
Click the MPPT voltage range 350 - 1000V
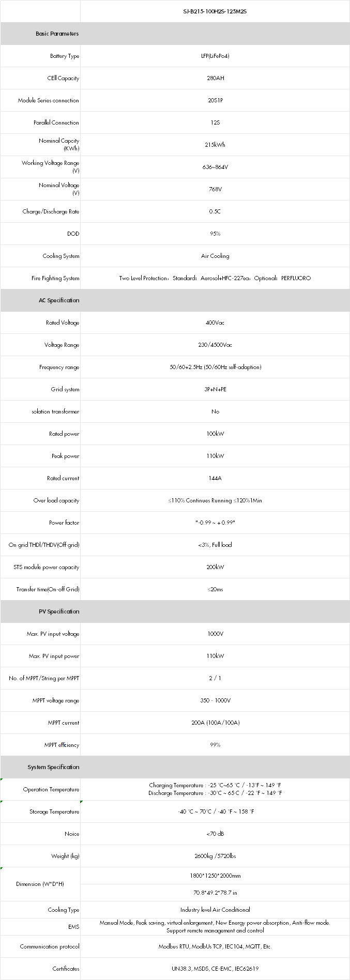215,700
